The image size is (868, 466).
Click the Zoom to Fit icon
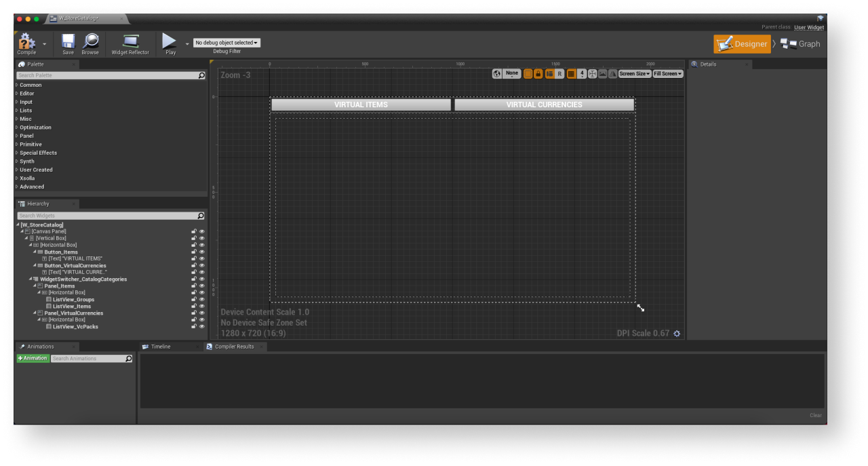(593, 74)
